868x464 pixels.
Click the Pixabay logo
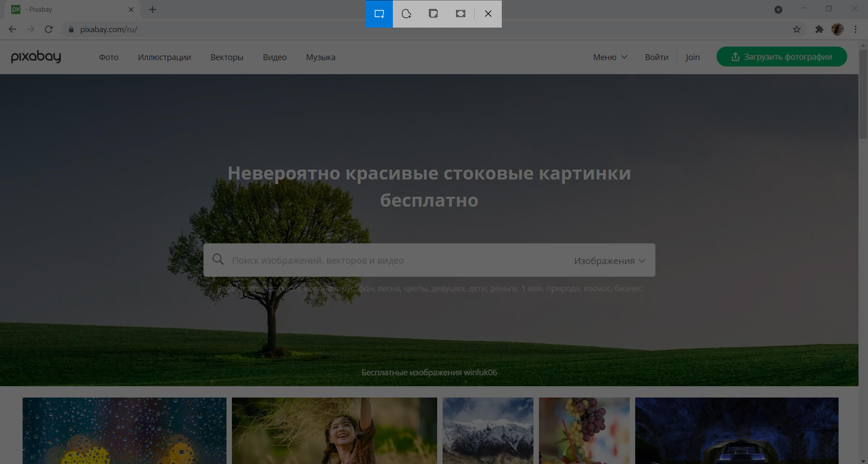coord(36,57)
